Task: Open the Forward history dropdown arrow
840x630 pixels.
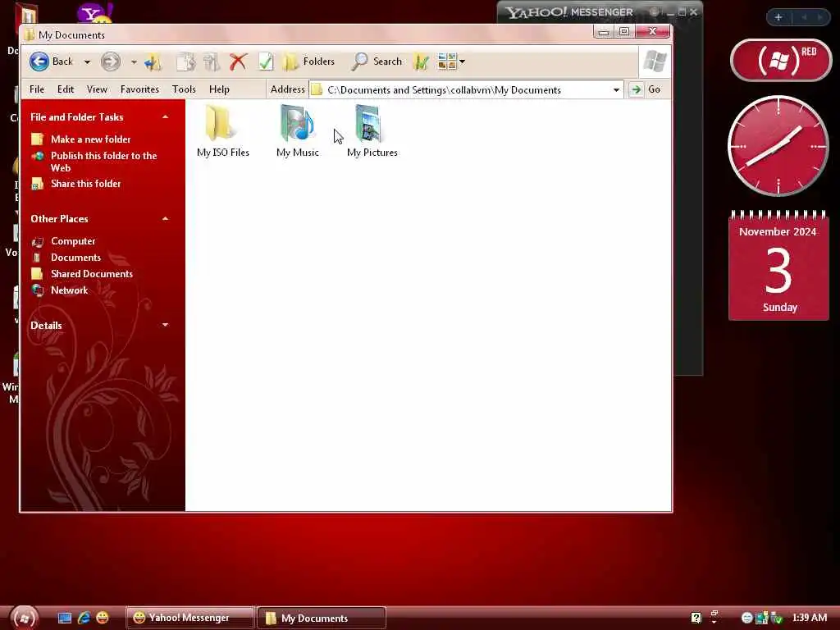Action: [x=134, y=62]
